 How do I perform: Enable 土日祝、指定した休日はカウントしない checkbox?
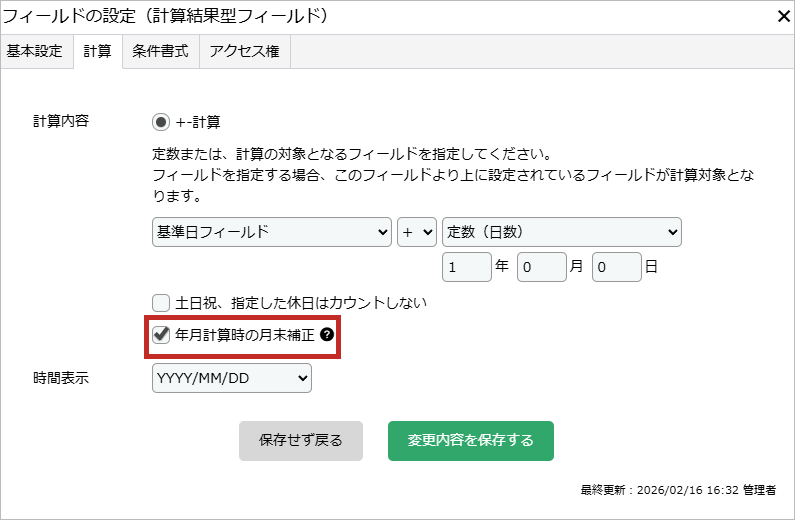point(161,302)
